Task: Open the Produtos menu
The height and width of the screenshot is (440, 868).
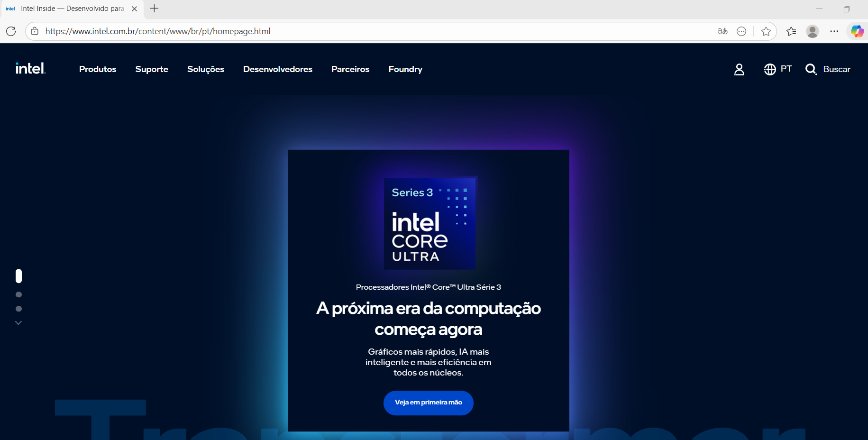Action: pyautogui.click(x=98, y=69)
